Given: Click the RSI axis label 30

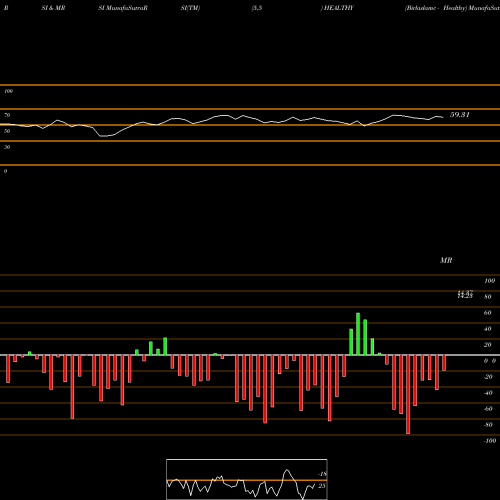Looking at the screenshot, I should pyautogui.click(x=7, y=147).
